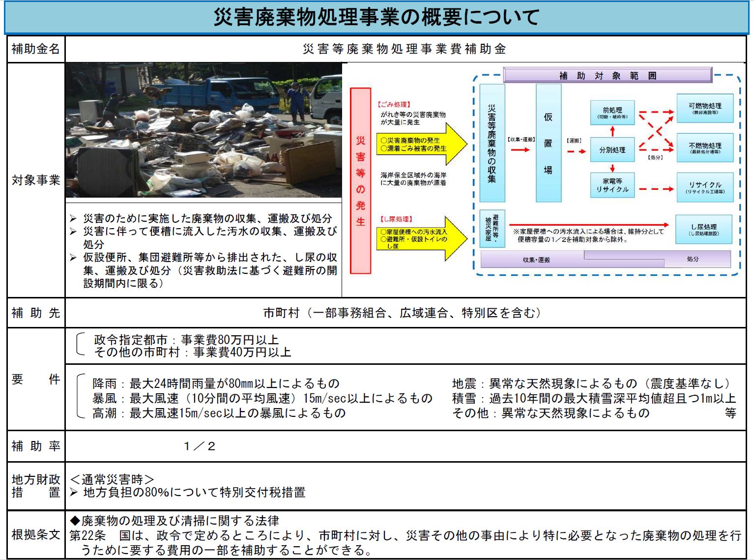This screenshot has height=560, width=754.
Task: Select the small label 【運搬】
Action: [574, 141]
